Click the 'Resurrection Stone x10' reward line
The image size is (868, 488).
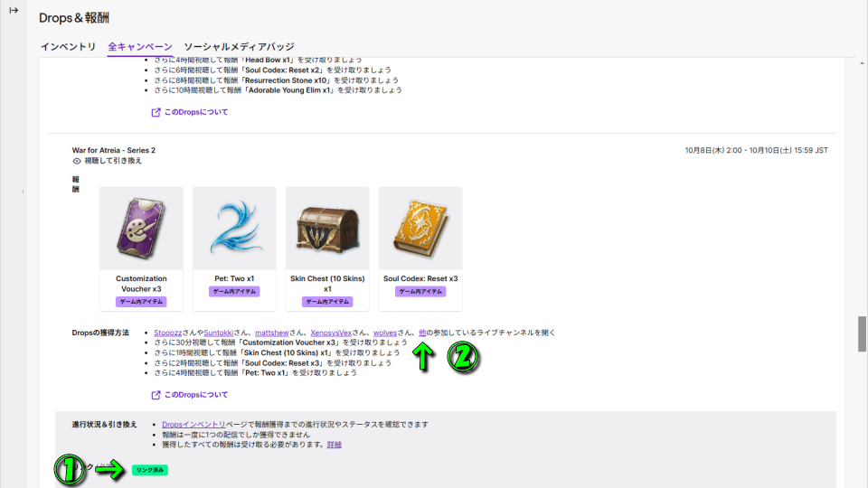[276, 80]
